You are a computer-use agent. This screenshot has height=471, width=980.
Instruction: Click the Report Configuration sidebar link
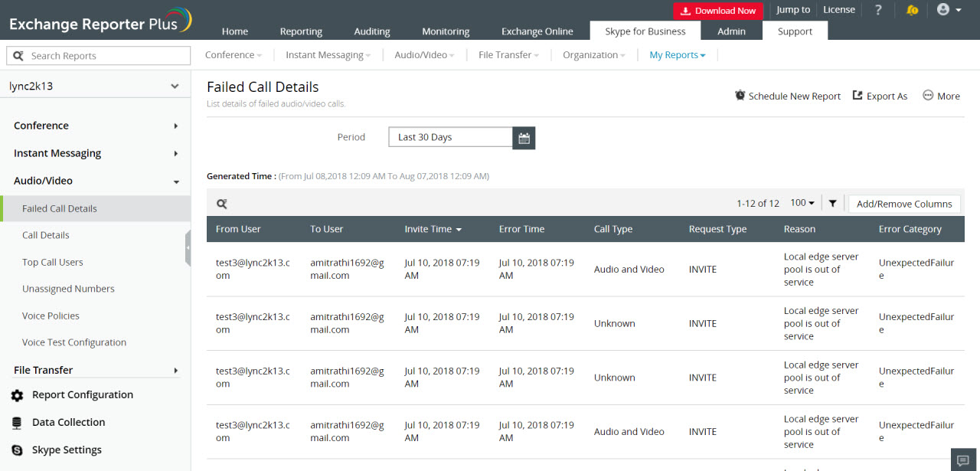(x=83, y=395)
